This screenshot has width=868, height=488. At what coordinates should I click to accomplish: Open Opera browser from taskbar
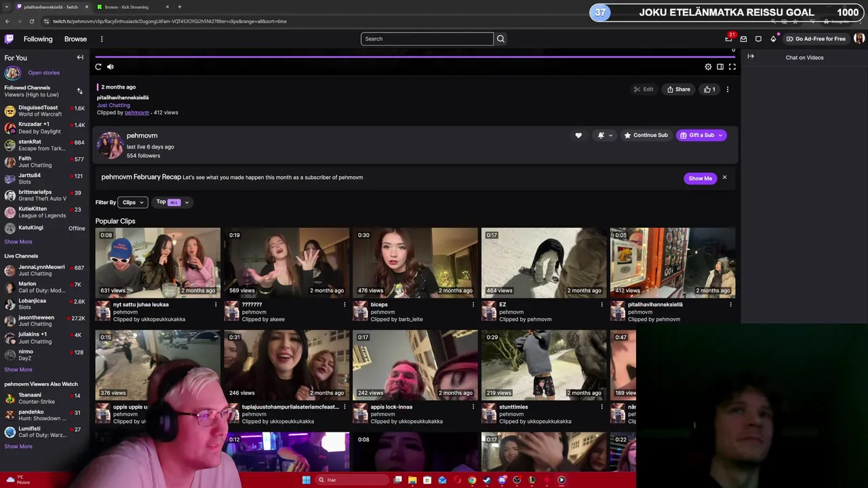point(457,480)
